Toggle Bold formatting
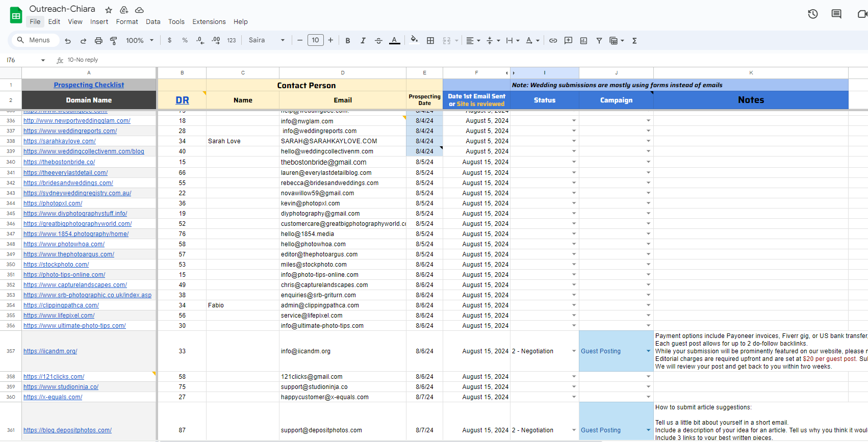This screenshot has width=868, height=442. pos(348,41)
